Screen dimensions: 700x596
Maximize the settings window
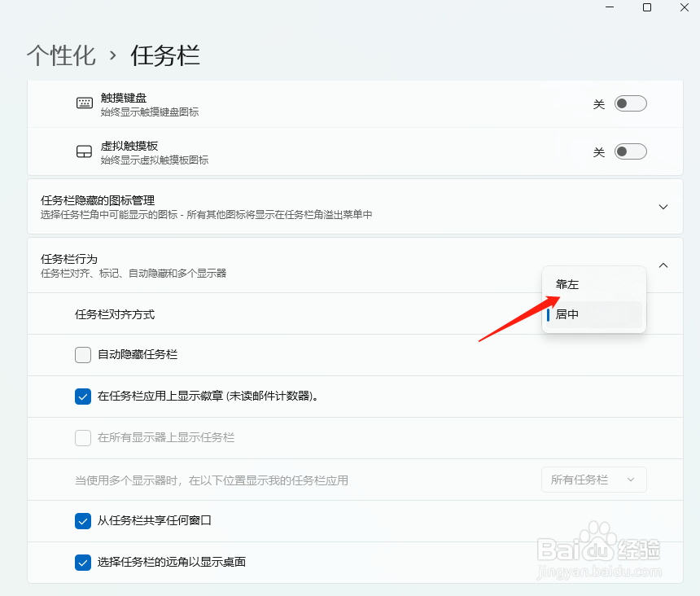click(x=647, y=7)
